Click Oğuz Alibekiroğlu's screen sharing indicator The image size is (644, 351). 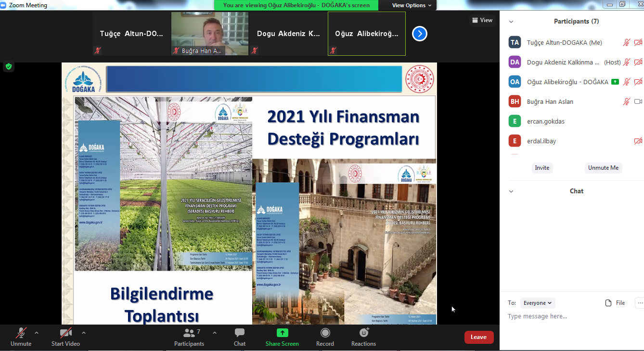[x=615, y=82]
